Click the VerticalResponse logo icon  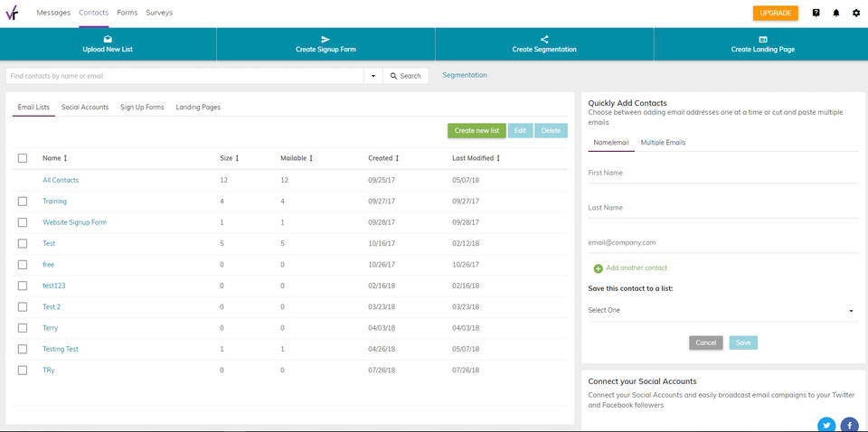(12, 13)
